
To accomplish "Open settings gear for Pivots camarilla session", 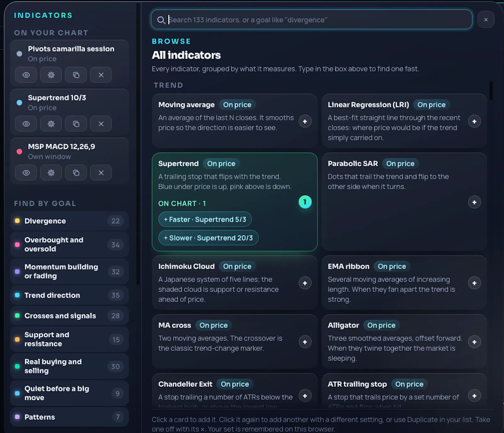I will point(51,75).
